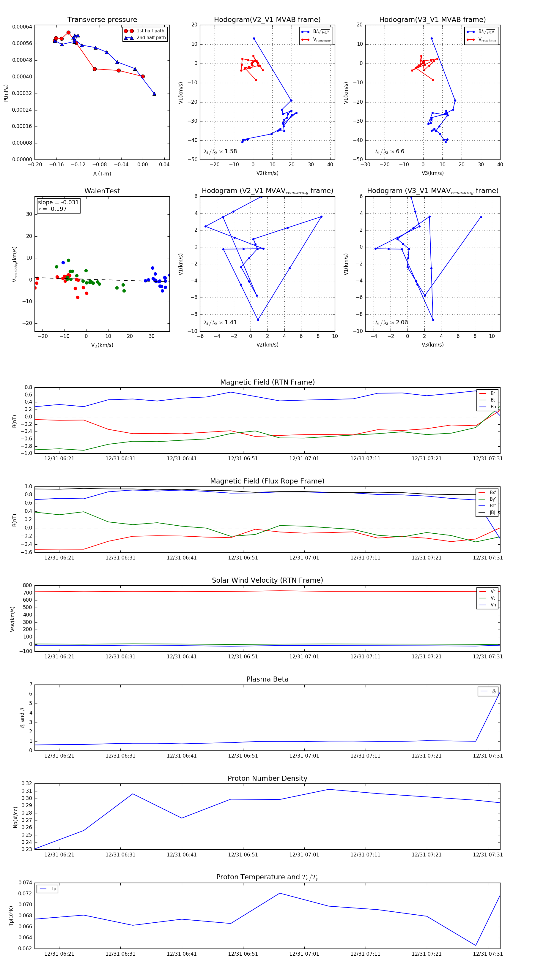Viewport: 535px width, 980px height.
Task: Select the By' legend entry
Action: click(x=487, y=499)
